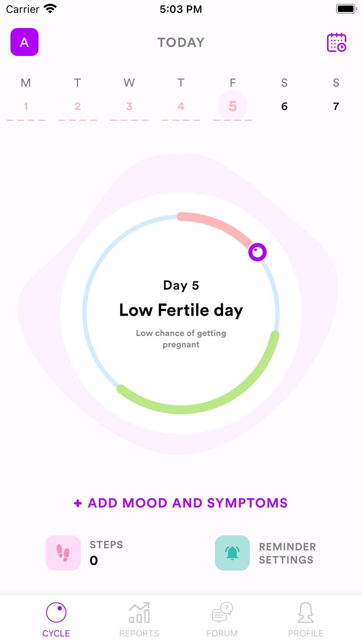Click Add Mood and Symptoms
The width and height of the screenshot is (362, 644).
coord(181,503)
